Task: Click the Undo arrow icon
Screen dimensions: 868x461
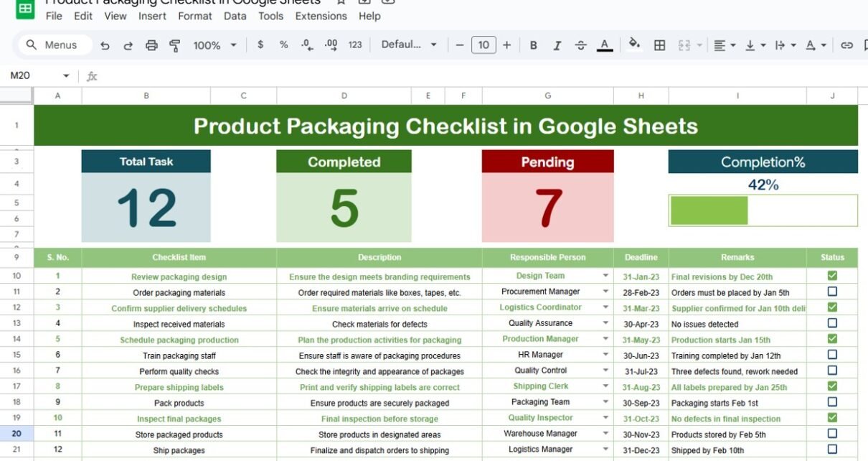Action: 105,45
